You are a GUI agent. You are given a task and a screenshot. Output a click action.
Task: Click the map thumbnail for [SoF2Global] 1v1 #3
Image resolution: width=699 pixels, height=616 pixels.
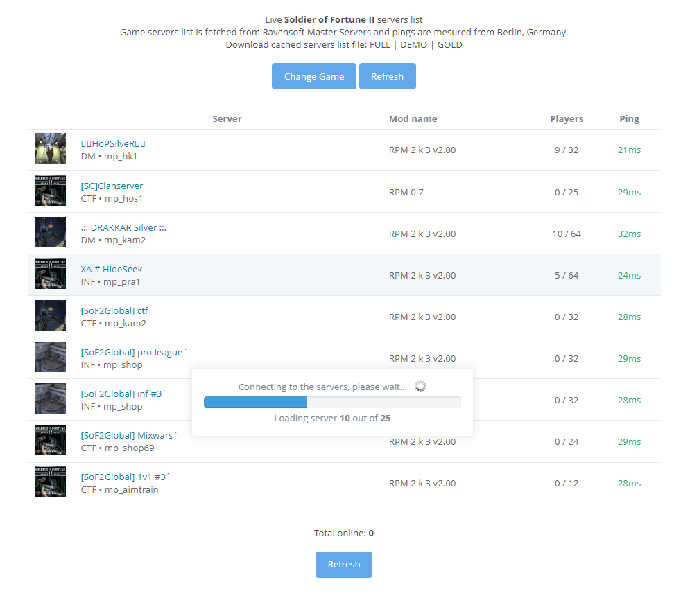[x=51, y=482]
